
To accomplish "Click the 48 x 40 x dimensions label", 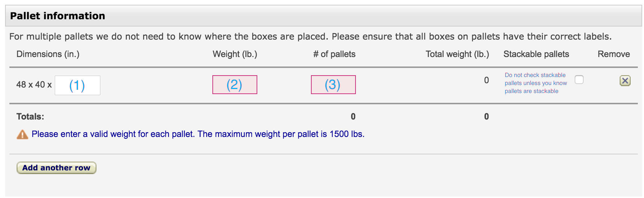I will click(x=34, y=85).
